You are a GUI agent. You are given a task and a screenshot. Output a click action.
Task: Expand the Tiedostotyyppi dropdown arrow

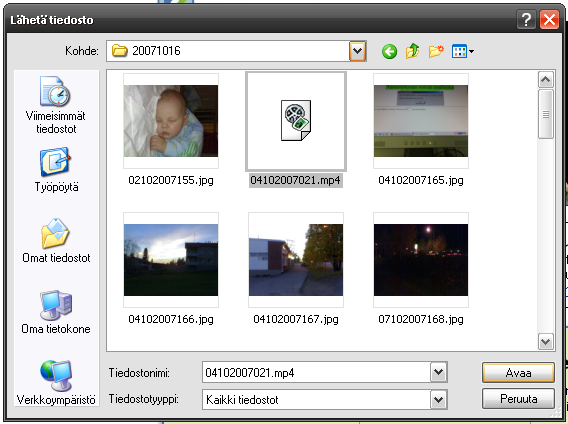(x=438, y=399)
